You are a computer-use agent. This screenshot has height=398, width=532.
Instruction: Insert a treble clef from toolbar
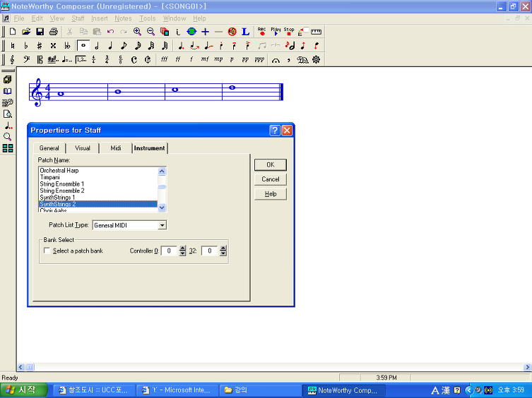pos(13,60)
